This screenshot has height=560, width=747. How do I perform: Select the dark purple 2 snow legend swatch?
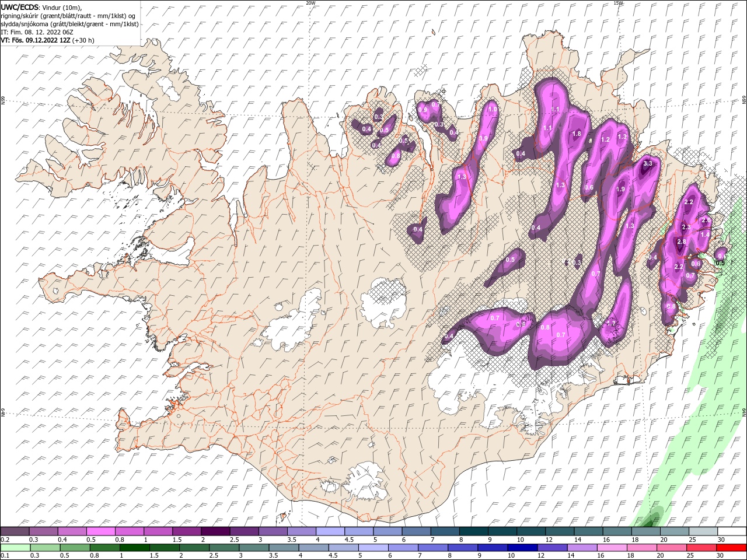coord(215,531)
